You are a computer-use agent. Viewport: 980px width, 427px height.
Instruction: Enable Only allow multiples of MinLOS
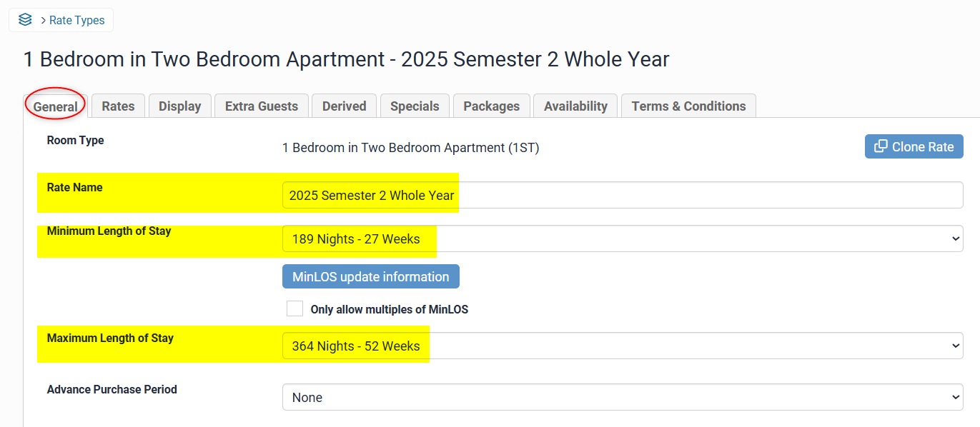295,309
